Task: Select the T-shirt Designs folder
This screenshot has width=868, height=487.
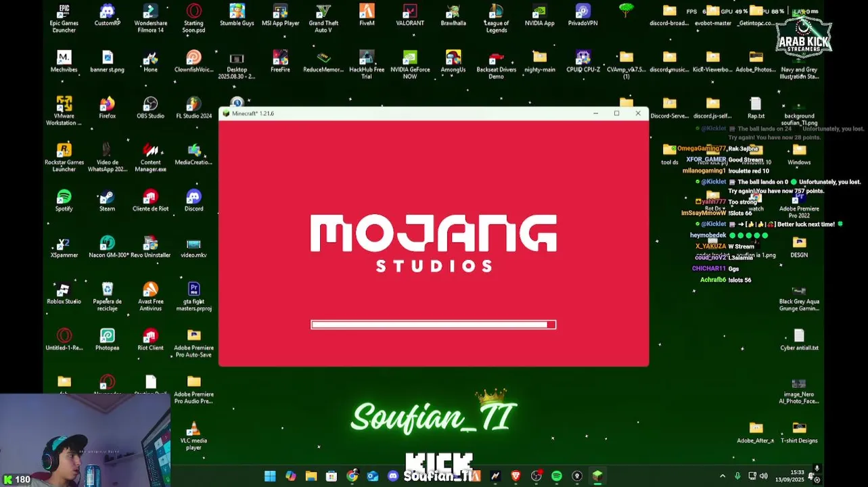Action: 799,433
